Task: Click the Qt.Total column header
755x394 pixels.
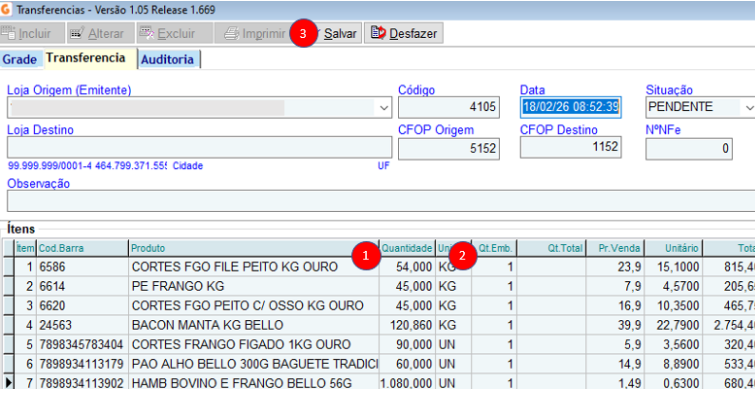Action: pyautogui.click(x=551, y=248)
